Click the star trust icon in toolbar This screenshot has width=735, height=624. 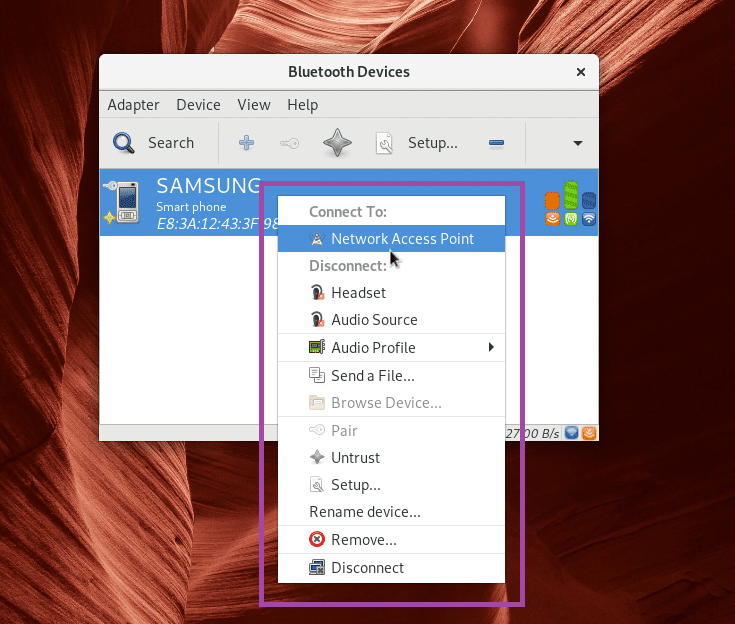pos(338,143)
